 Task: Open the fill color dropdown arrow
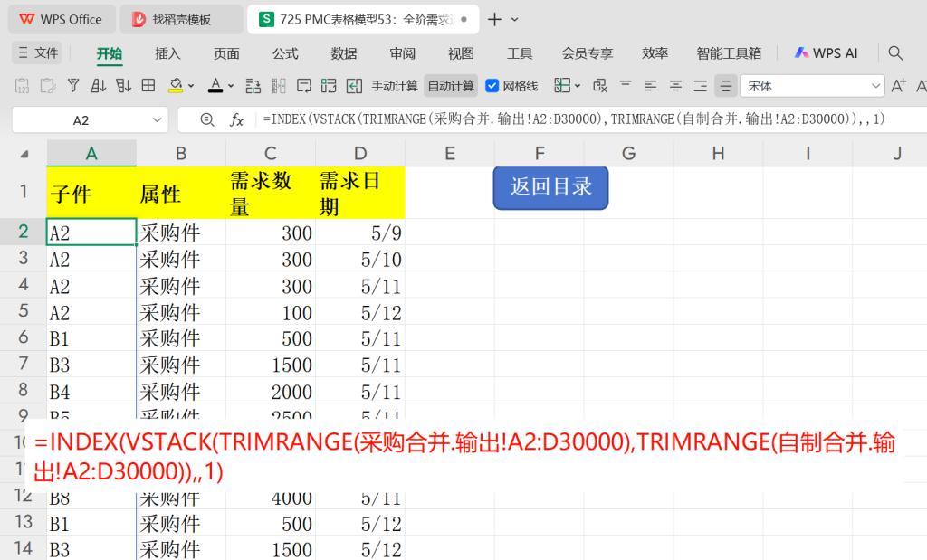tap(191, 86)
